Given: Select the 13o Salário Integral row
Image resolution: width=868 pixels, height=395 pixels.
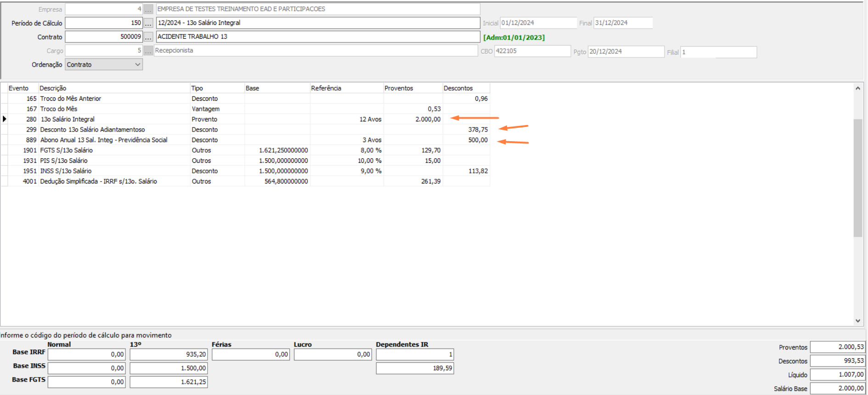Looking at the screenshot, I should click(68, 119).
